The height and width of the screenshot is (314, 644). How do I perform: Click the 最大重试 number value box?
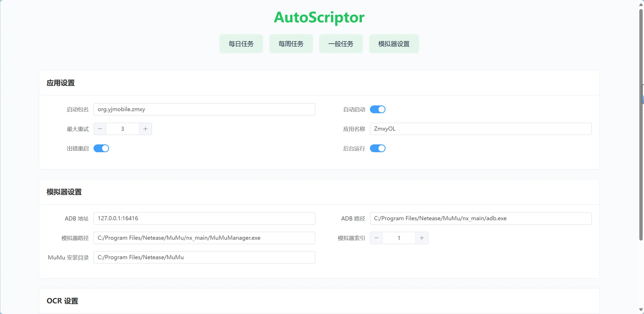[123, 129]
